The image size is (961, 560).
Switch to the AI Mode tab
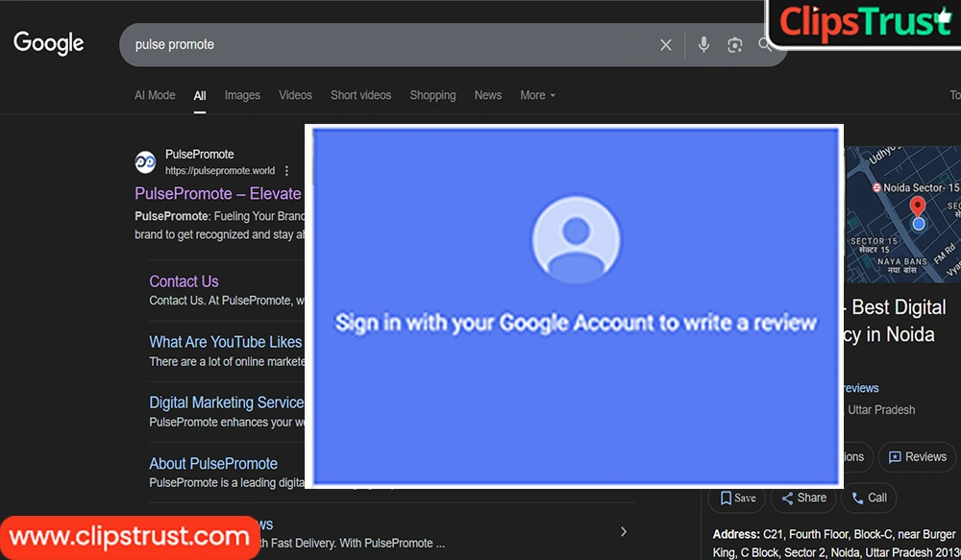(155, 95)
